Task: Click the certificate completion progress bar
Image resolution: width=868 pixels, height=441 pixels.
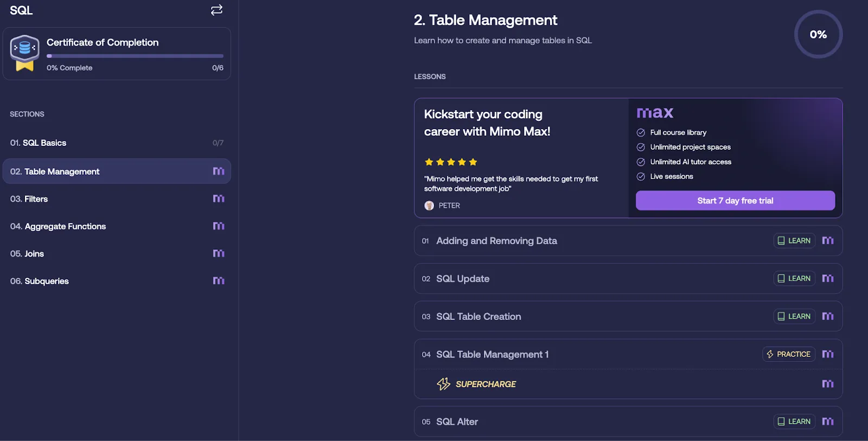Action: (x=135, y=56)
